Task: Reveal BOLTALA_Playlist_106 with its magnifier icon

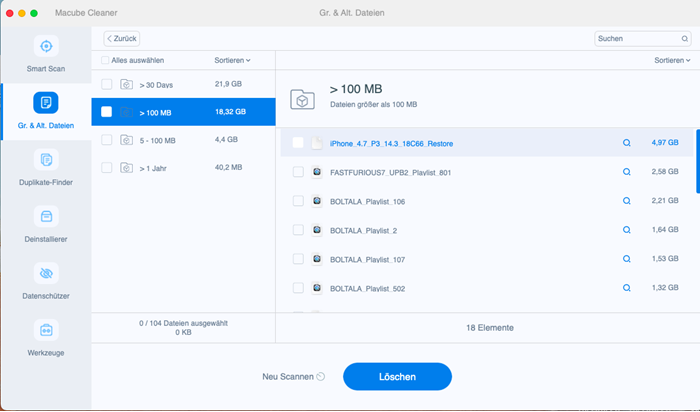Action: (627, 201)
